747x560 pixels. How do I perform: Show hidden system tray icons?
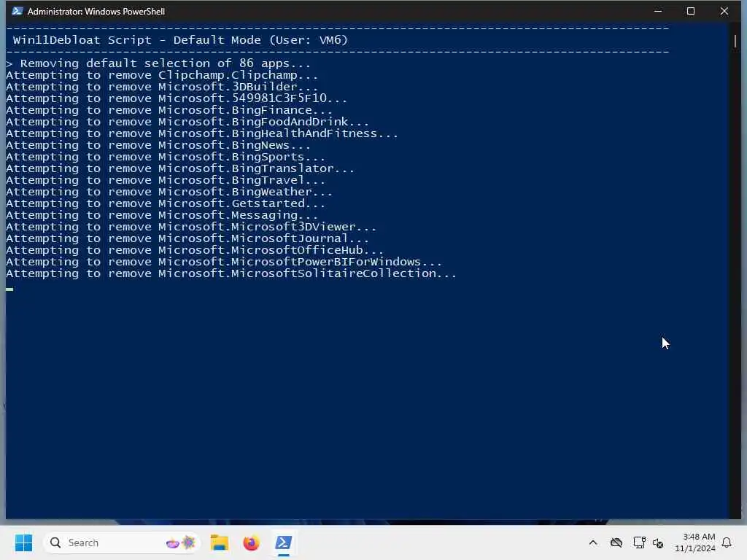click(593, 542)
